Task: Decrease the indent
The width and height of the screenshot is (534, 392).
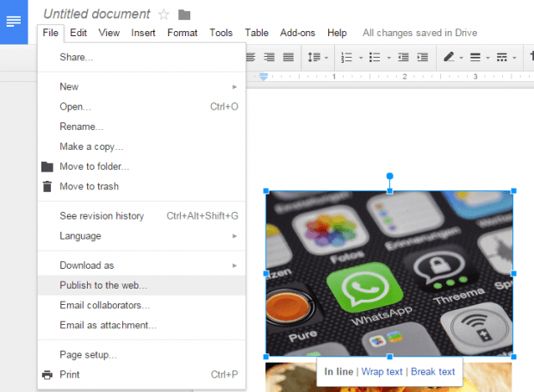Action: click(403, 57)
